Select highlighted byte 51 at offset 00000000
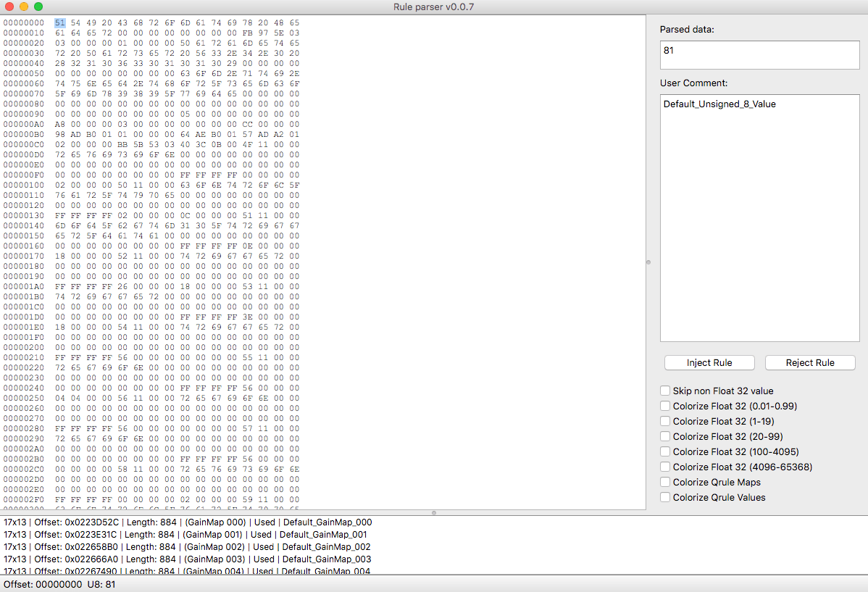Viewport: 868px width, 592px height. point(59,23)
